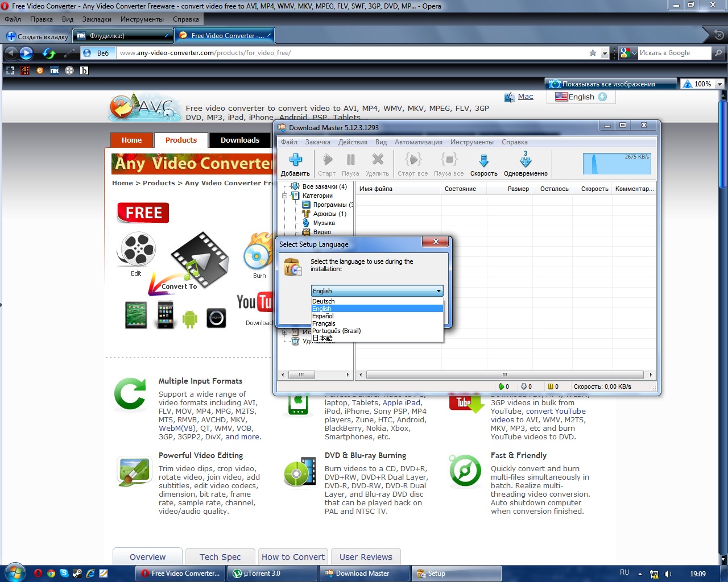This screenshot has width=728, height=582.
Task: Open the Скорость speed icon
Action: (x=483, y=160)
